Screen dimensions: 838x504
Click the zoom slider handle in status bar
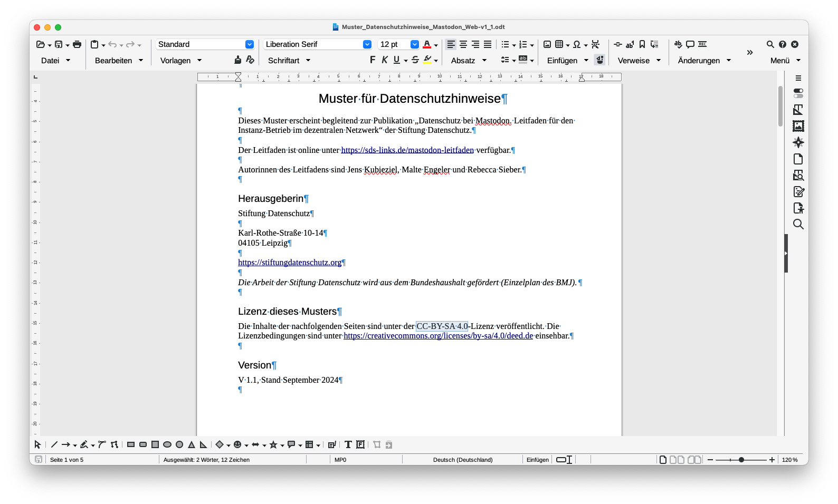(x=741, y=460)
